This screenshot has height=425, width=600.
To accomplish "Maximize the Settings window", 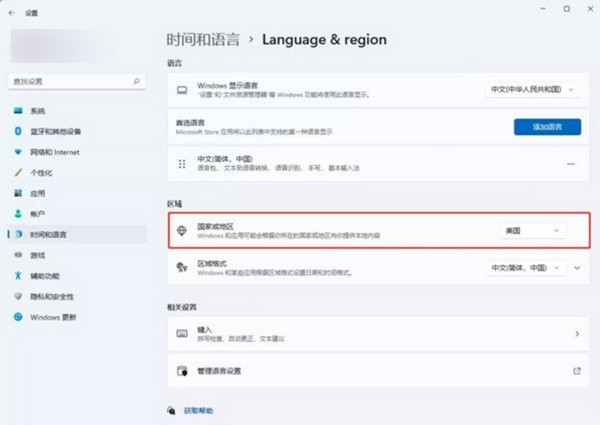I will click(567, 8).
